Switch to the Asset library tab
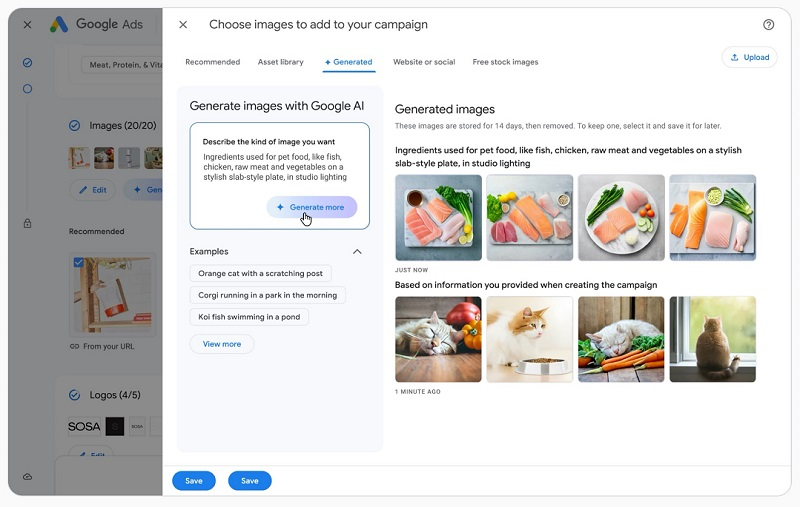This screenshot has height=507, width=800. 280,62
